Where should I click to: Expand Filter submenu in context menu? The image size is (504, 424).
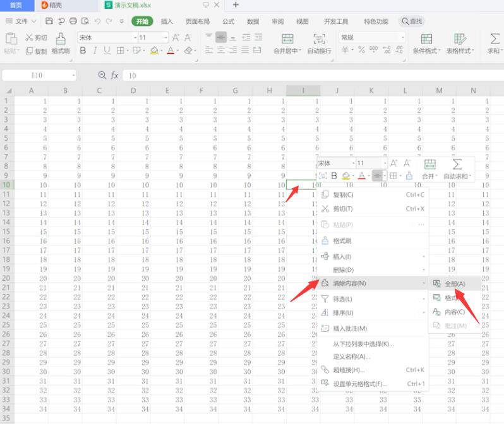tap(373, 299)
